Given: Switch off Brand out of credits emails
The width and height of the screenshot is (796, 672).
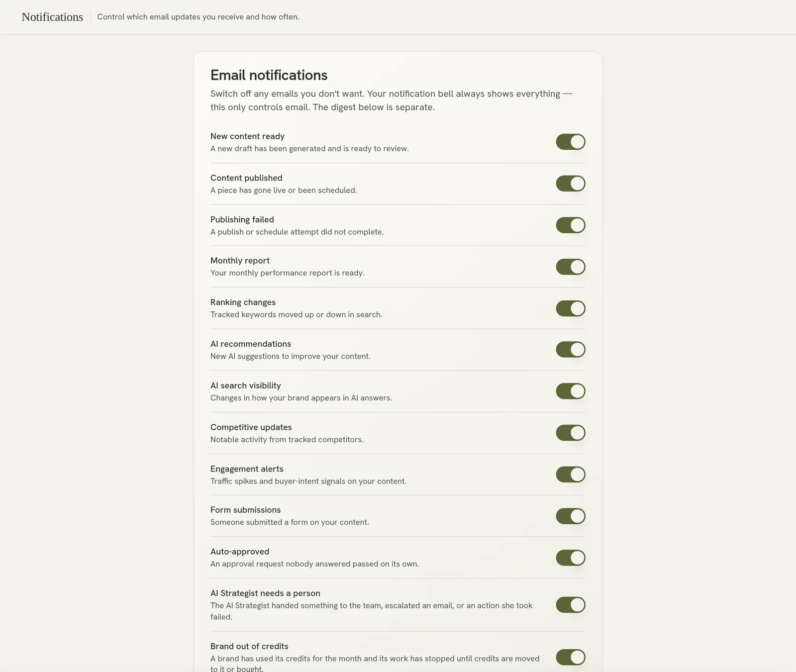Looking at the screenshot, I should [x=571, y=657].
